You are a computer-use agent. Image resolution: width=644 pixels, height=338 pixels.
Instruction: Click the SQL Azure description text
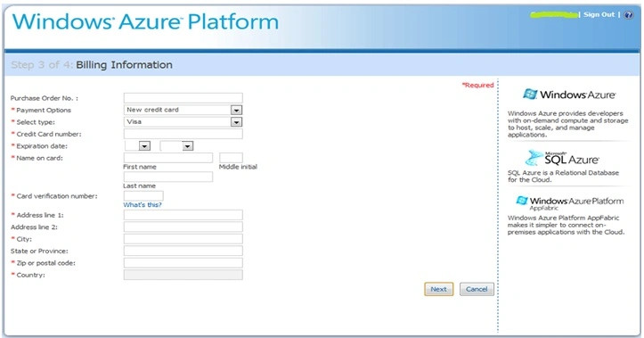(x=563, y=176)
